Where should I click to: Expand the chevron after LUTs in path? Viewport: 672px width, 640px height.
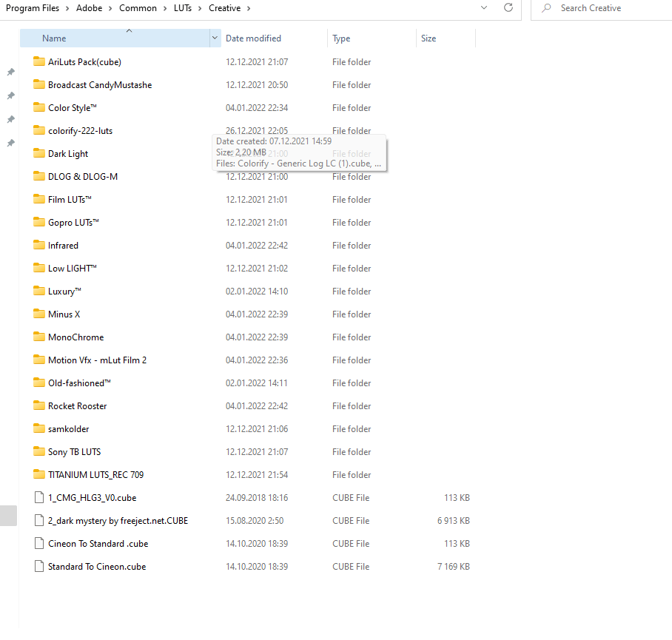(200, 8)
